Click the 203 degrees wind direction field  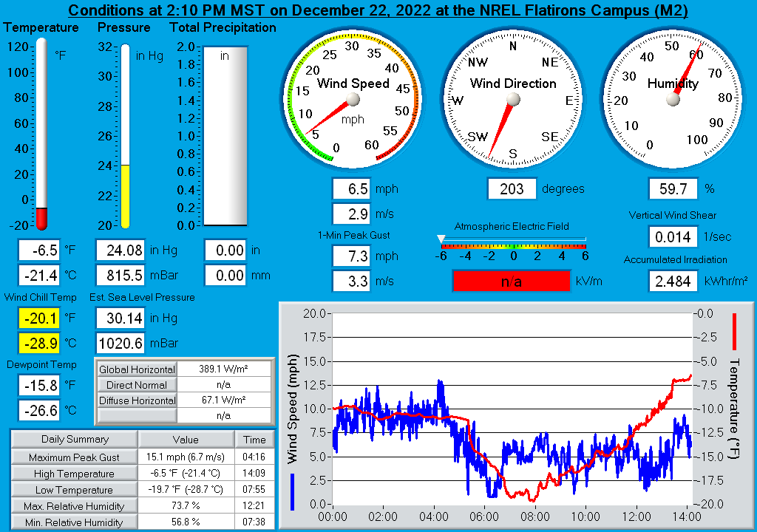512,188
